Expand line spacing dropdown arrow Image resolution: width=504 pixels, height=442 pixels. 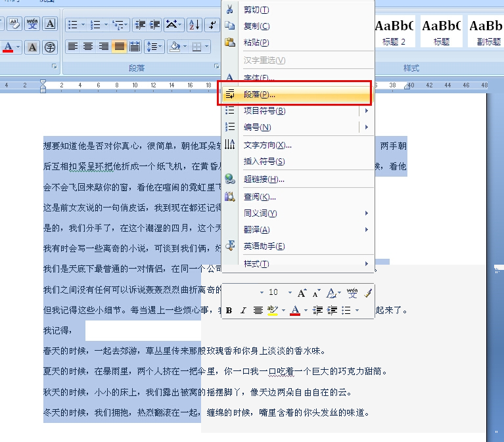point(161,47)
